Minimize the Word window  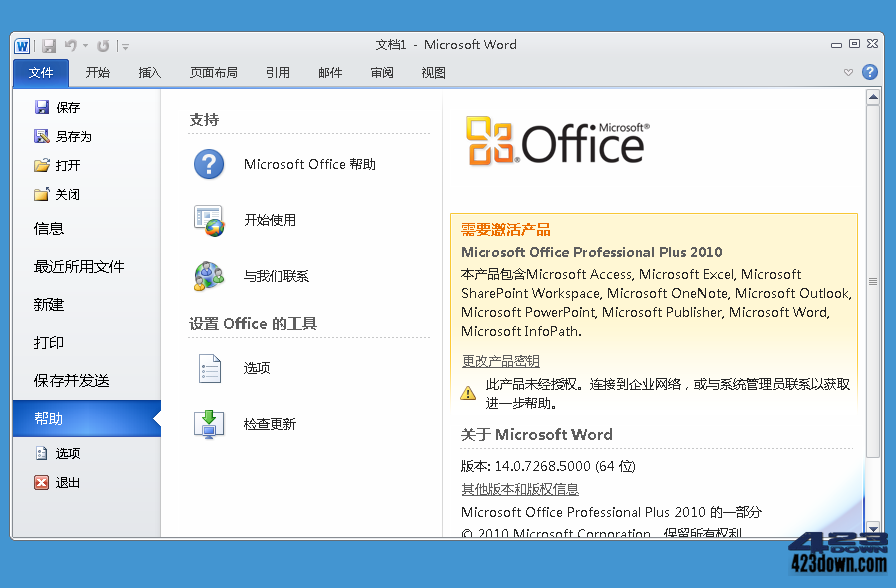pyautogui.click(x=836, y=45)
